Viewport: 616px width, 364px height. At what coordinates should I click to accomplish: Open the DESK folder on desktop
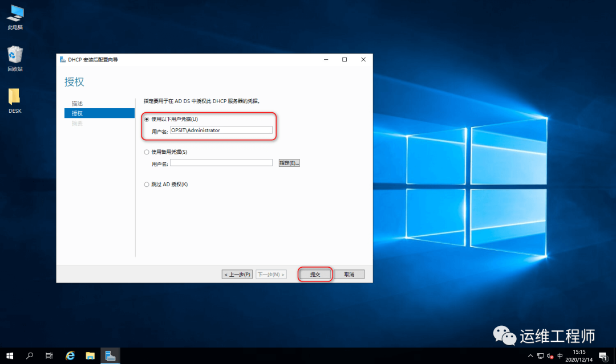point(14,101)
